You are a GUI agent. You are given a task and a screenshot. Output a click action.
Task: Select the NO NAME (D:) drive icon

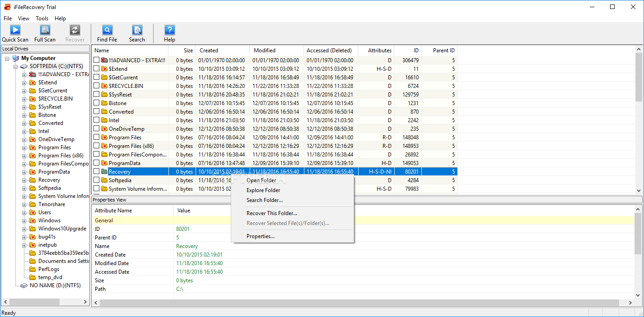point(24,285)
